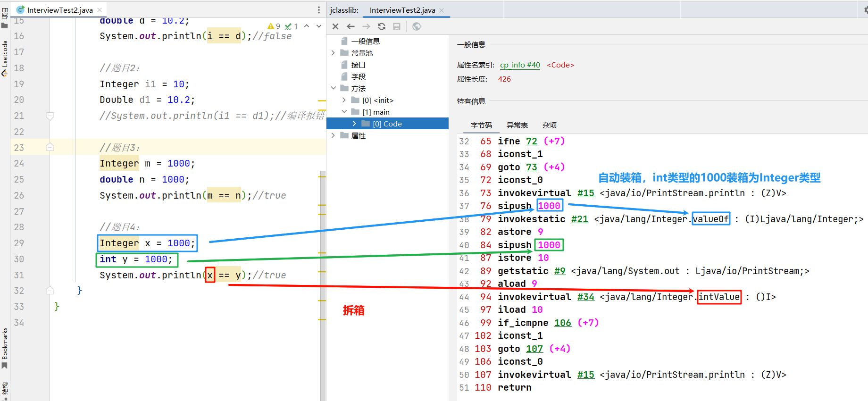Select the 字段 tree node

point(354,76)
